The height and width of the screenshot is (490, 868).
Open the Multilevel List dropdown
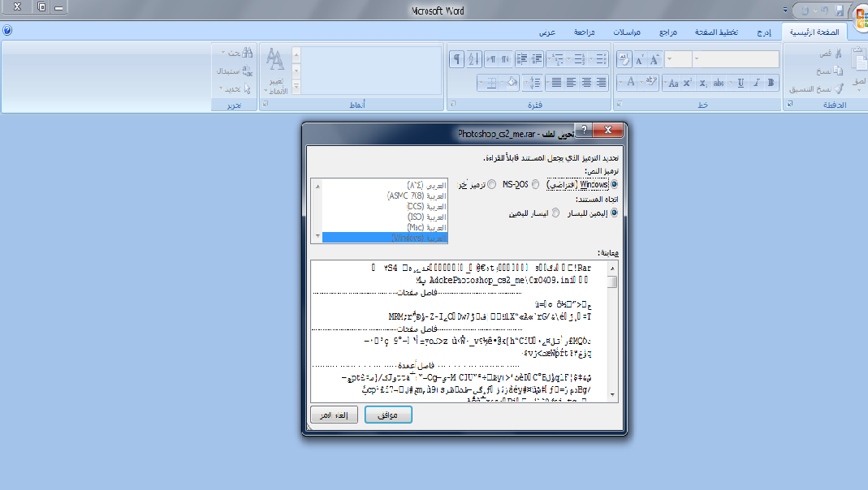click(x=550, y=58)
